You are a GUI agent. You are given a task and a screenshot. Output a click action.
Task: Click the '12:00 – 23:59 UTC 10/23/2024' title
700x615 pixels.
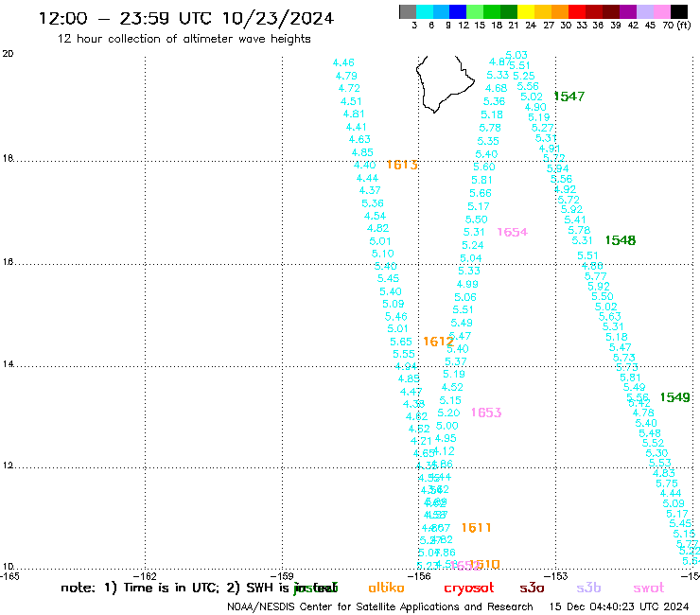(186, 18)
